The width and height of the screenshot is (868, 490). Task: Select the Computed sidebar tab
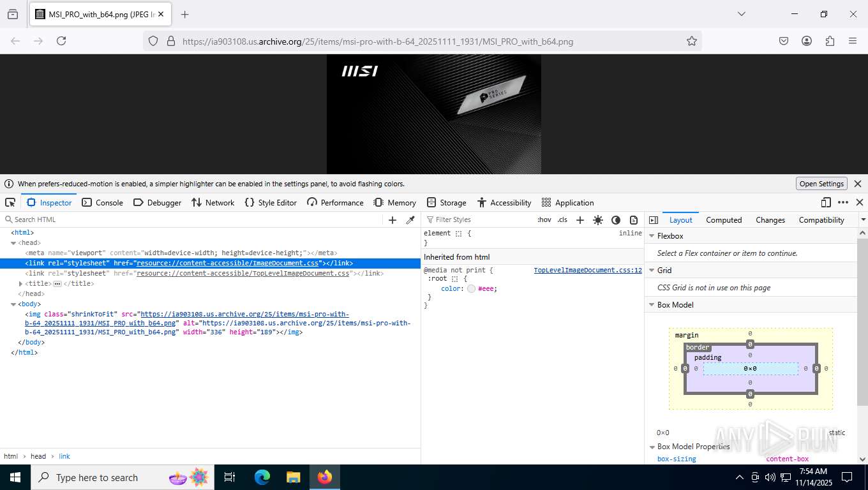pos(724,219)
